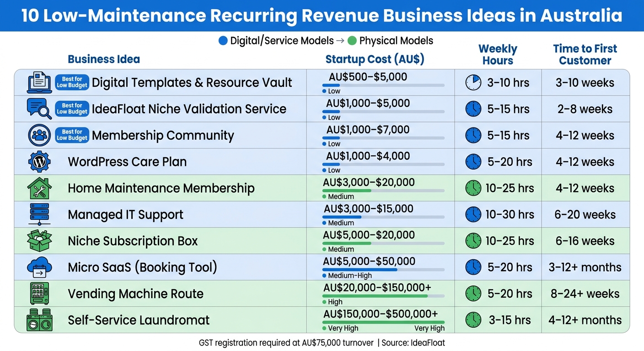The height and width of the screenshot is (351, 644).
Task: Click the cost bar under AU$20,000–$150,000+
Action: [x=383, y=296]
